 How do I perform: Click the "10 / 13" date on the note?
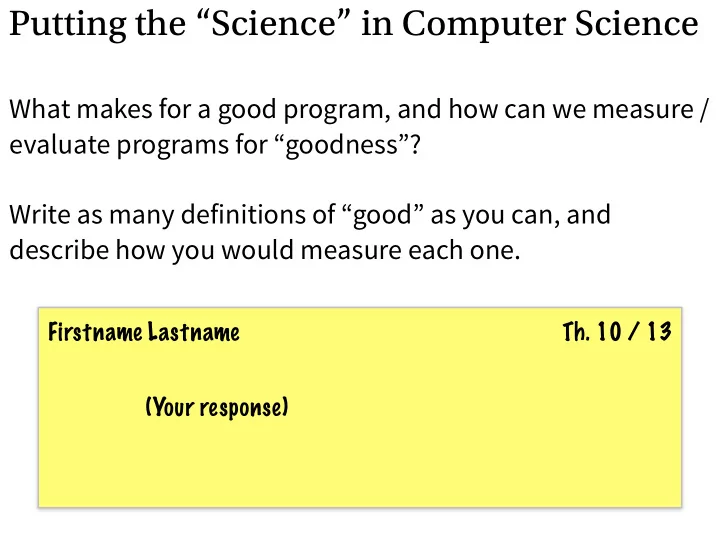tap(635, 332)
